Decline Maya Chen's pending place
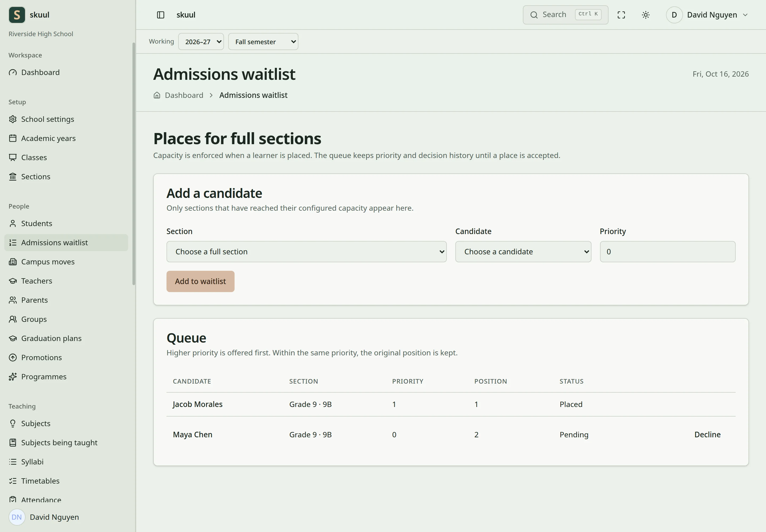766x532 pixels. [x=707, y=434]
